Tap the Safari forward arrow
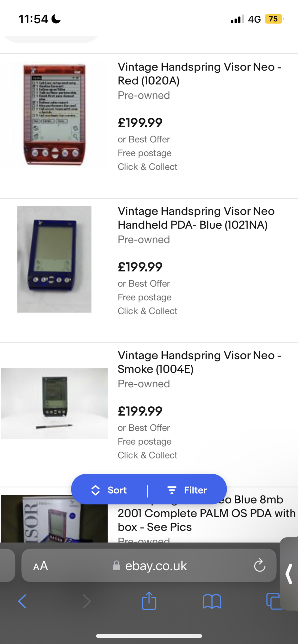The image size is (298, 644). tap(86, 601)
